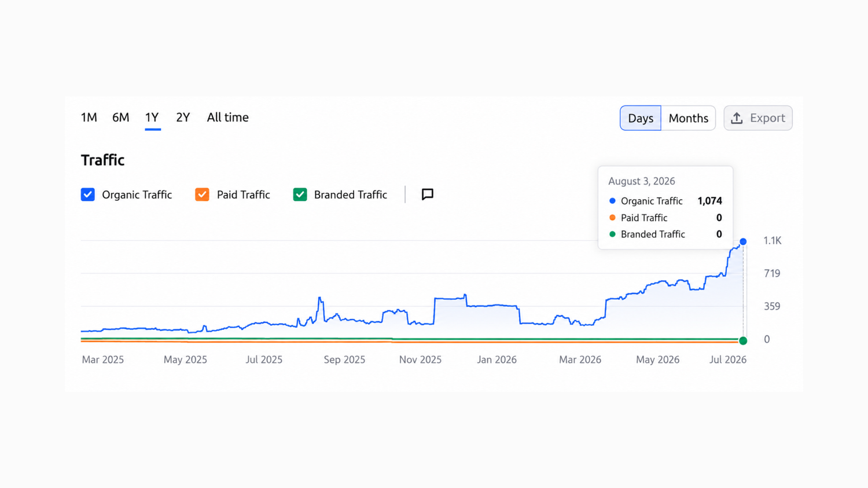Image resolution: width=868 pixels, height=488 pixels.
Task: Click the Export button
Action: (x=758, y=118)
